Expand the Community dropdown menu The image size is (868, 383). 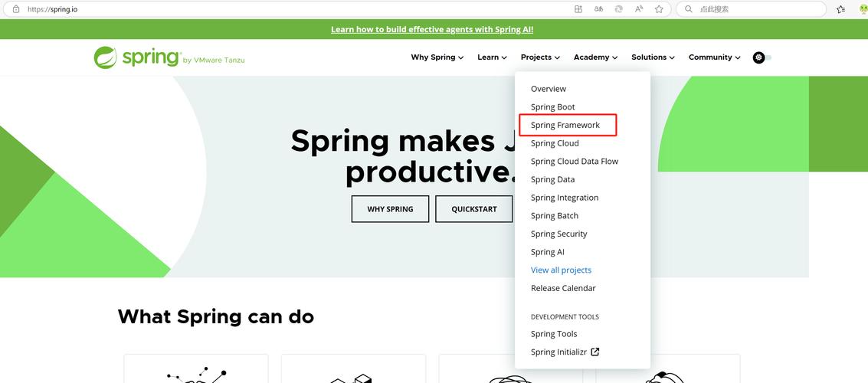pyautogui.click(x=715, y=57)
